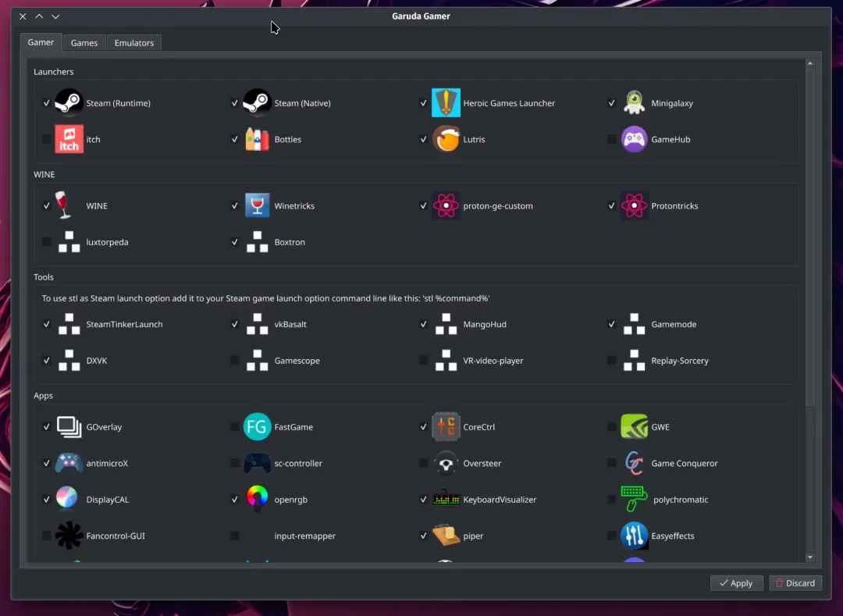Screen dimensions: 843x616
Task: Toggle the luxtorpeda checkbox
Action: click(x=47, y=242)
